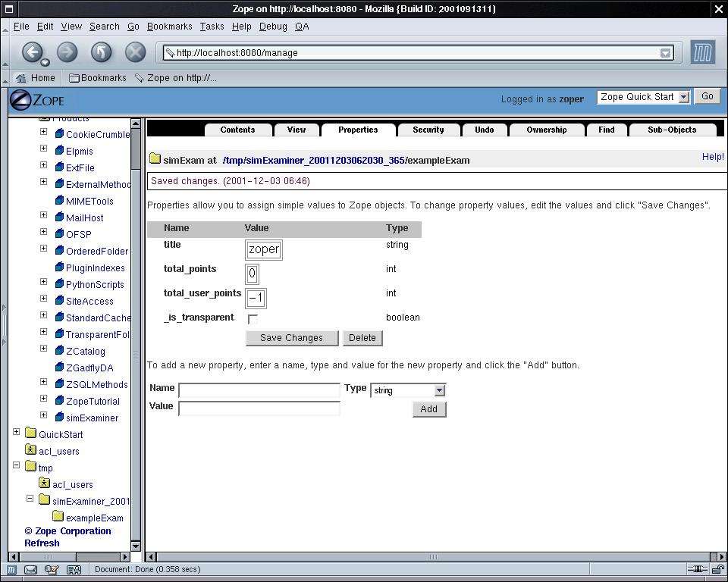The image size is (728, 582).
Task: Click the URL address bar
Action: (x=419, y=52)
